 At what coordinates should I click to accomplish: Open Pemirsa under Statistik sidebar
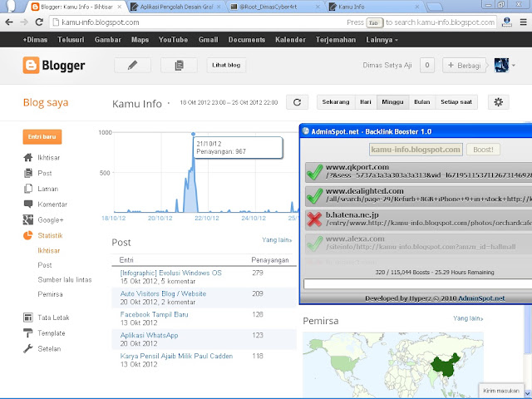(x=50, y=294)
